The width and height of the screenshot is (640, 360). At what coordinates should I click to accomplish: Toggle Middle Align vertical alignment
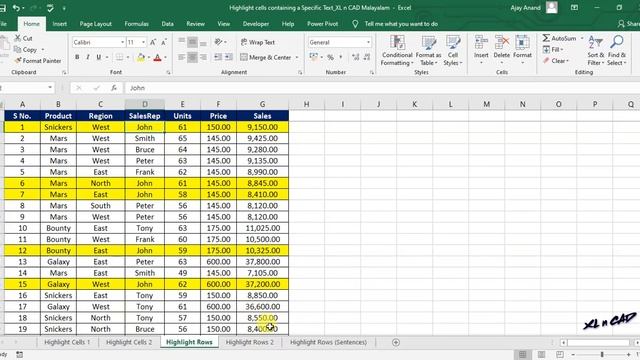(x=192, y=42)
